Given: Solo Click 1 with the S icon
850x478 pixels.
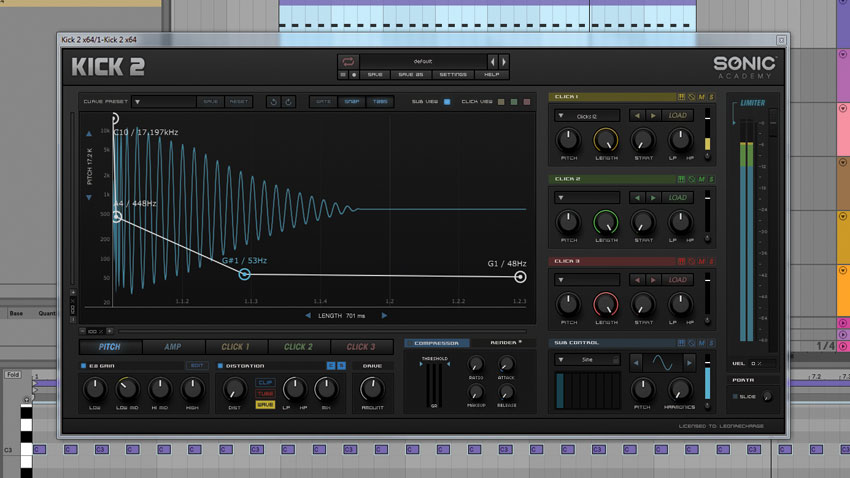Looking at the screenshot, I should 711,97.
